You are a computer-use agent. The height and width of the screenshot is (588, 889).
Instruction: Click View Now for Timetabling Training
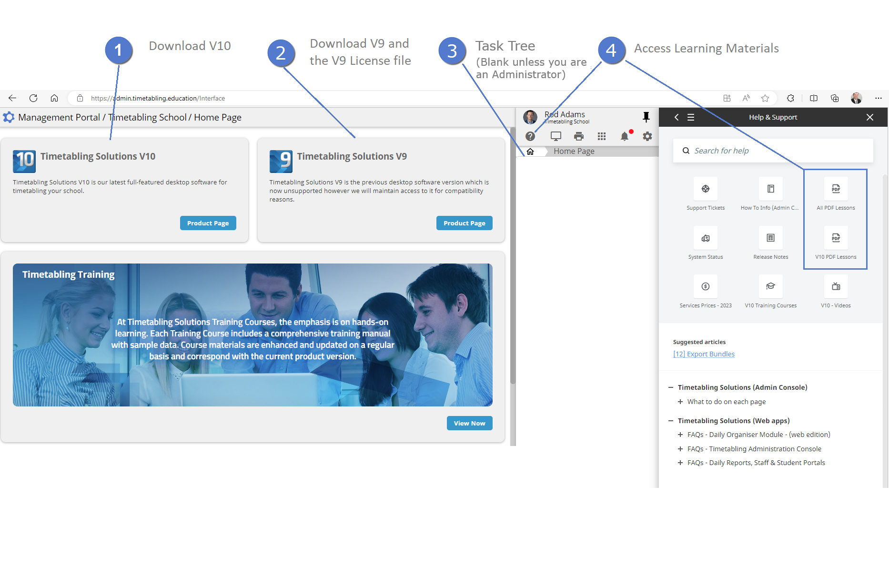point(470,423)
